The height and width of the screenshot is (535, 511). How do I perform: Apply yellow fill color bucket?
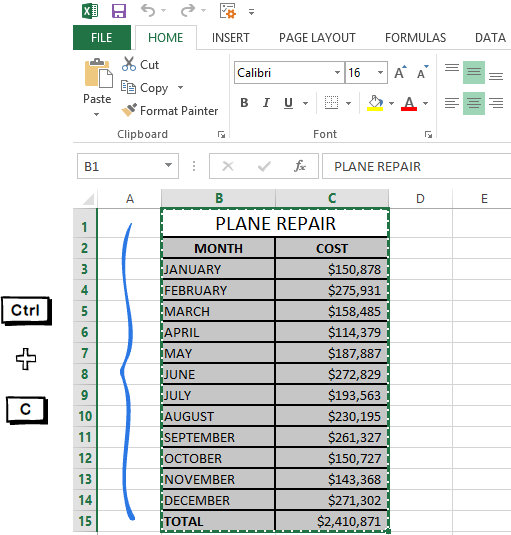[375, 103]
